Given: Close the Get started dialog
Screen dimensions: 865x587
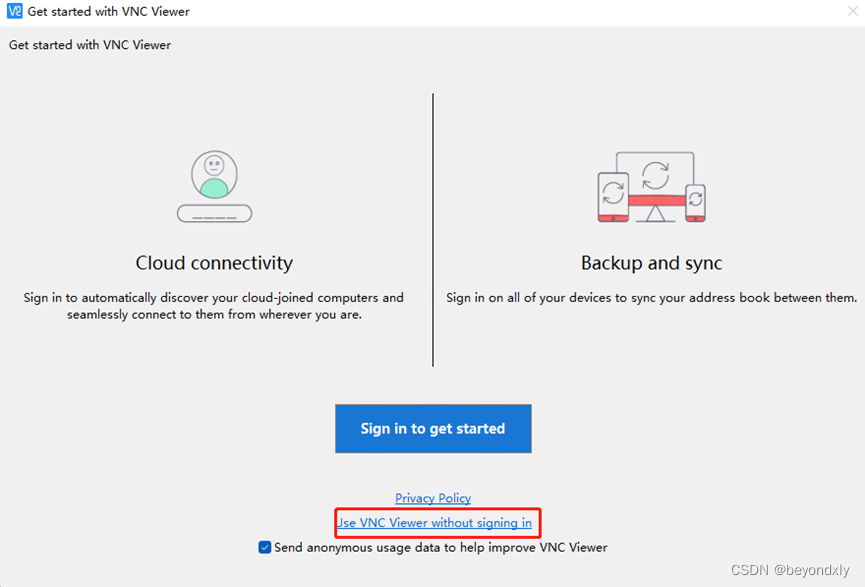Looking at the screenshot, I should coord(852,11).
